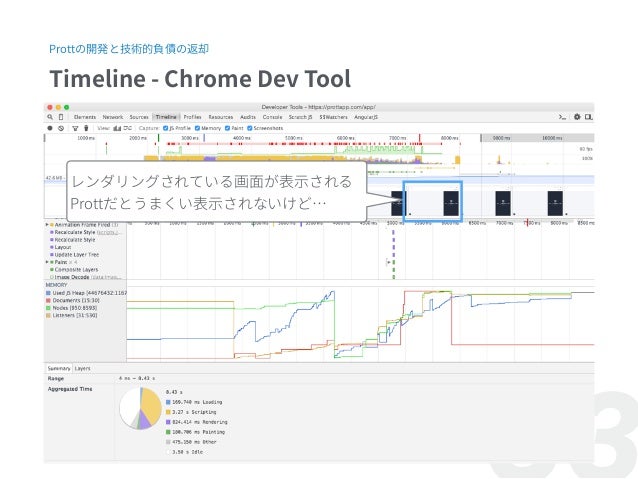Click the Rendering time legend entry

(197, 422)
